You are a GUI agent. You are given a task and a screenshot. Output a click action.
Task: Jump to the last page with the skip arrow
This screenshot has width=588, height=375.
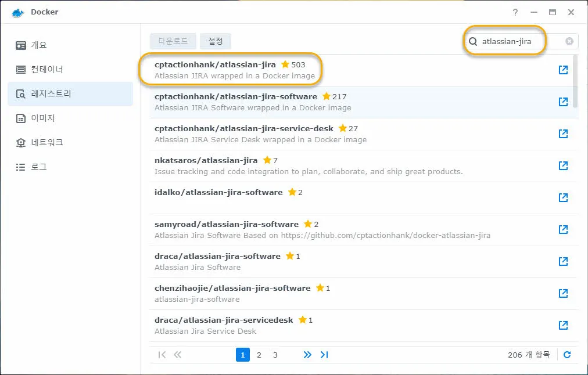coord(324,355)
